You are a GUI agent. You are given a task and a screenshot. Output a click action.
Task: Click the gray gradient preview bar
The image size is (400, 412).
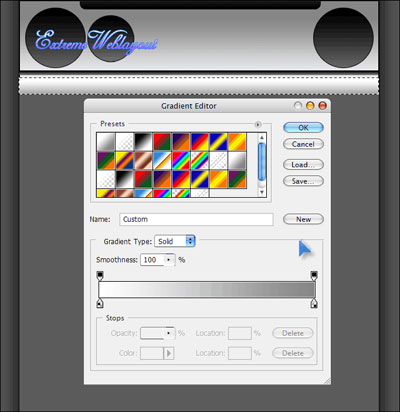[x=207, y=289]
